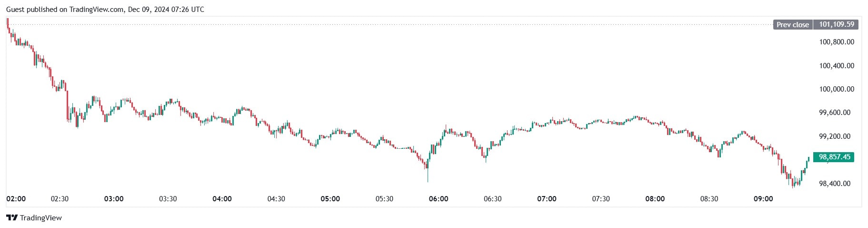Click the 99,200.00 price axis label
868x228 pixels.
834,136
